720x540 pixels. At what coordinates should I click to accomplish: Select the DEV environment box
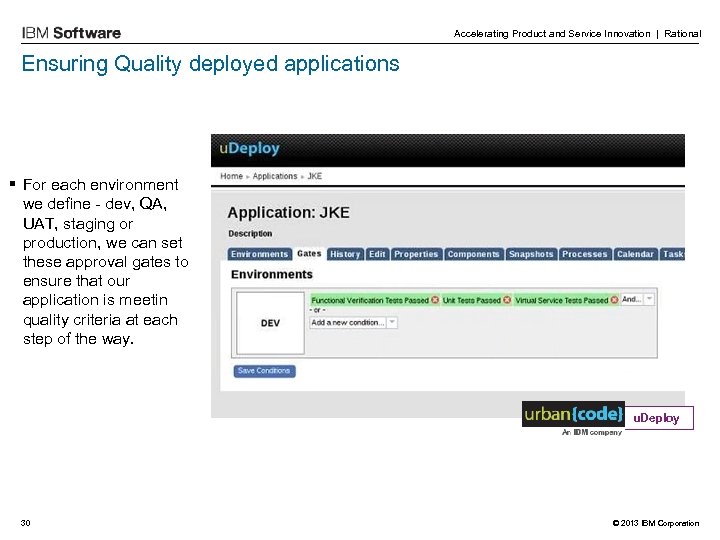[270, 323]
